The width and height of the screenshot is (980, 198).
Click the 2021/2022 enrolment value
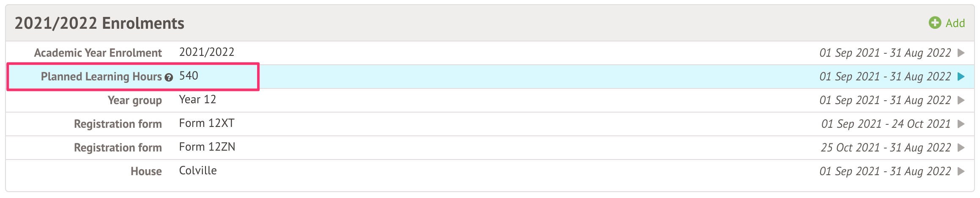point(206,52)
